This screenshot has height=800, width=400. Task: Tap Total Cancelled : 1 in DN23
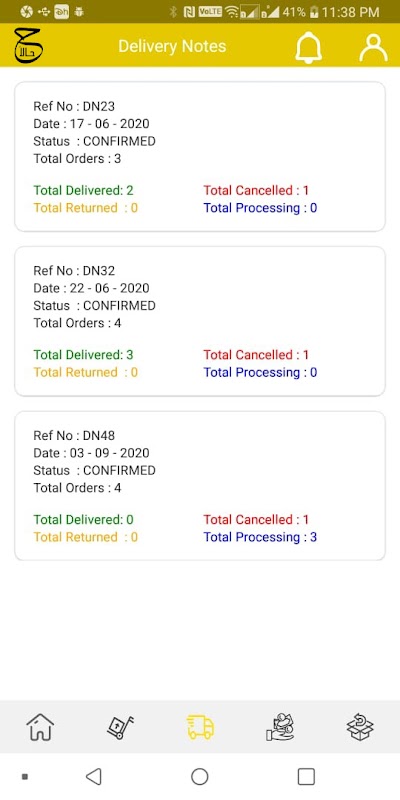(256, 190)
